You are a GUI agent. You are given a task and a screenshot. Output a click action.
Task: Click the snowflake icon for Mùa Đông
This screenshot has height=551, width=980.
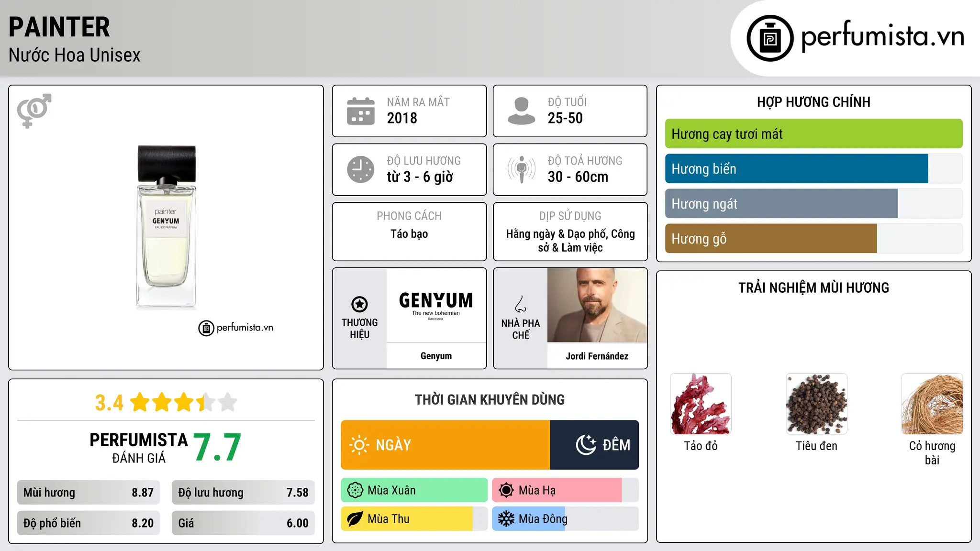tap(506, 519)
